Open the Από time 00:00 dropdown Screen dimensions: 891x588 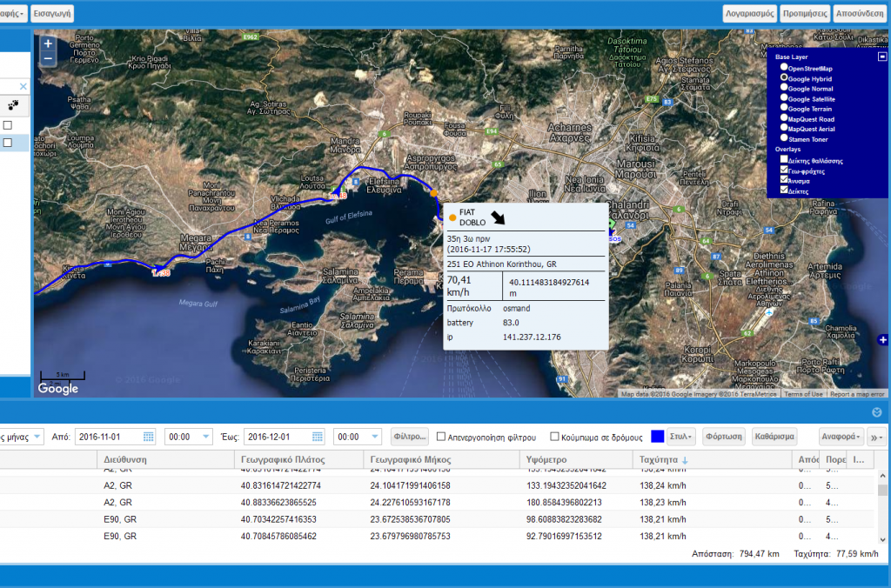click(x=205, y=437)
